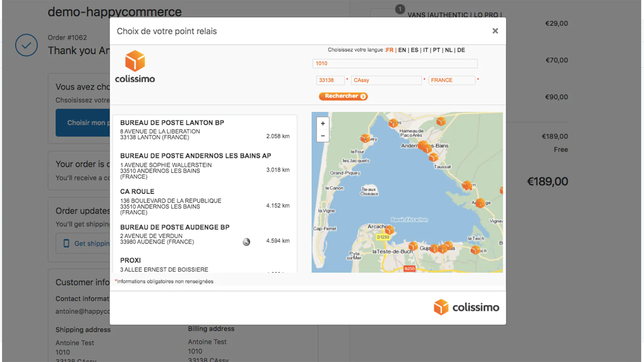This screenshot has width=644, height=362.
Task: Click the 2.058 km distance value
Action: click(x=278, y=136)
